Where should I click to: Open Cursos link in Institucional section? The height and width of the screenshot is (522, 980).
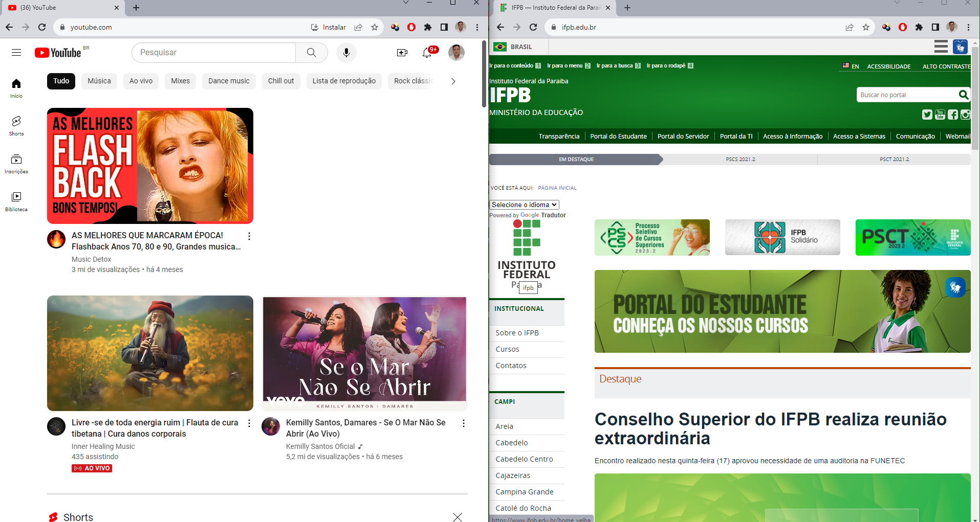[x=507, y=349]
